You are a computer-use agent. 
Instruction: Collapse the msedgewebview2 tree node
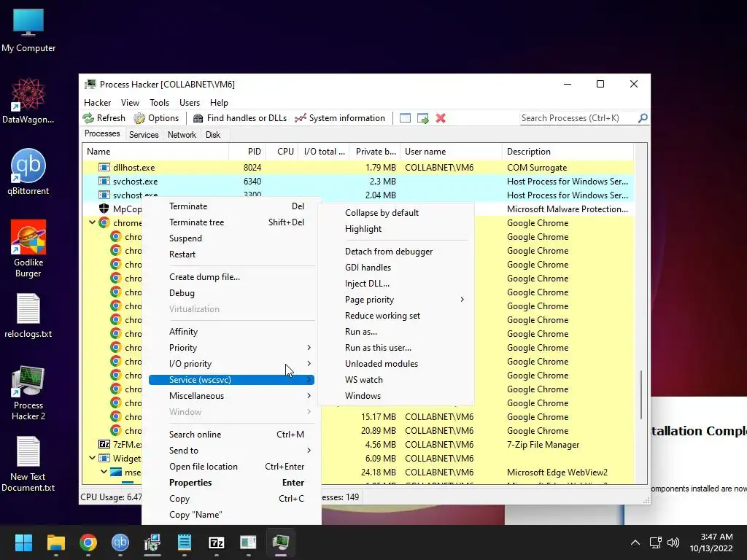[104, 472]
